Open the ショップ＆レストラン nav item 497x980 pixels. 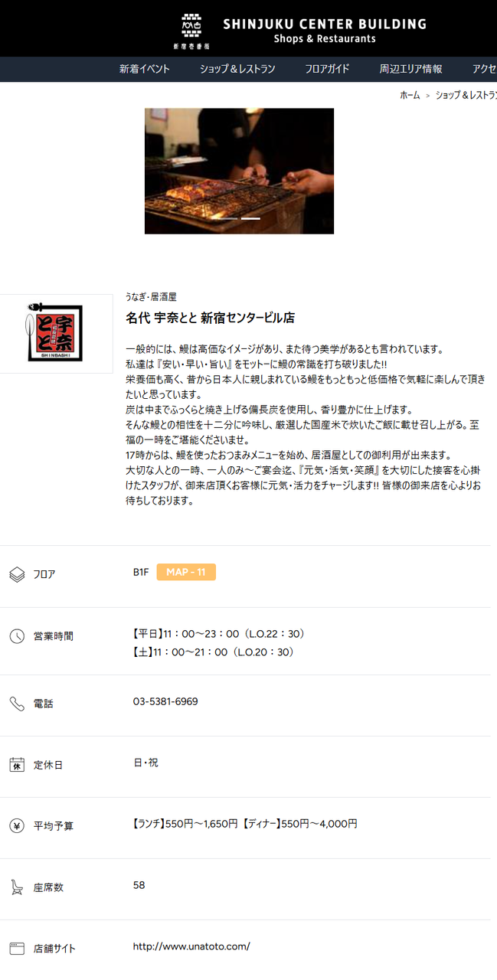click(x=237, y=69)
